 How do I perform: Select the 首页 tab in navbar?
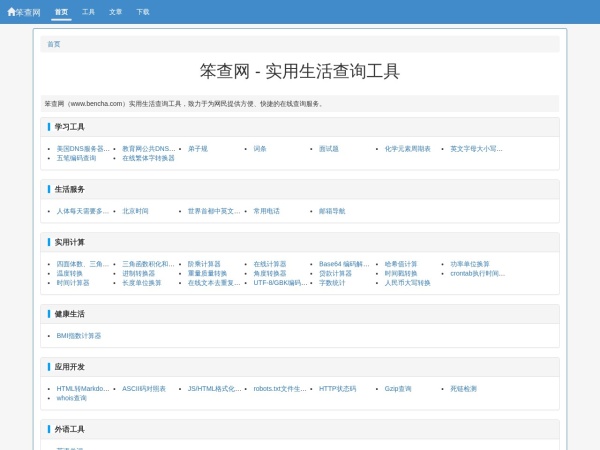61,12
